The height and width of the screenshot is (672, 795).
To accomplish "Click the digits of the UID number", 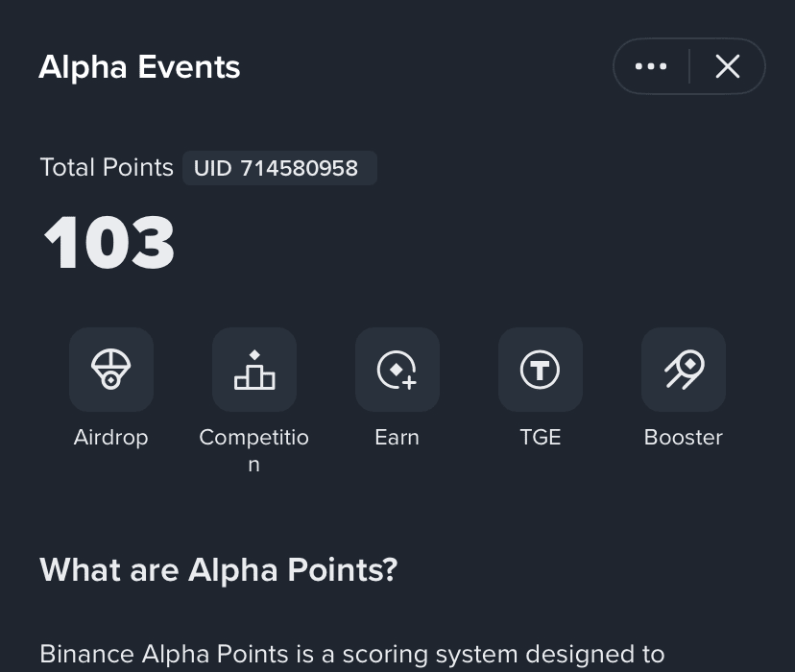I will click(x=300, y=168).
